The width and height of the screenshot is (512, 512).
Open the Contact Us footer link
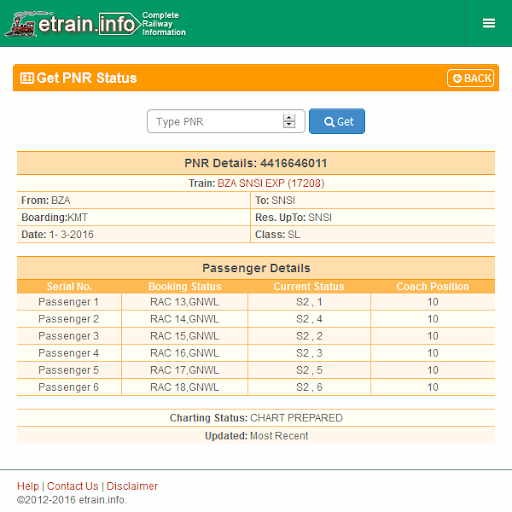pos(73,486)
